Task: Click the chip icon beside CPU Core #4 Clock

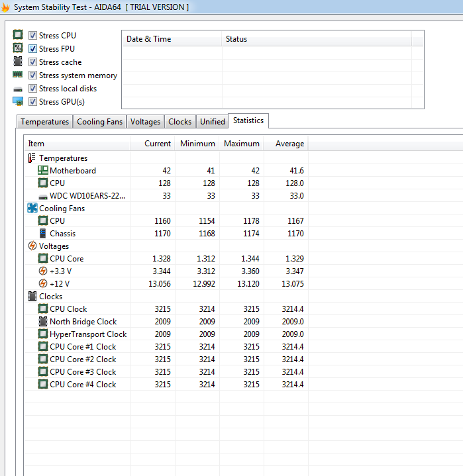Action: (43, 384)
